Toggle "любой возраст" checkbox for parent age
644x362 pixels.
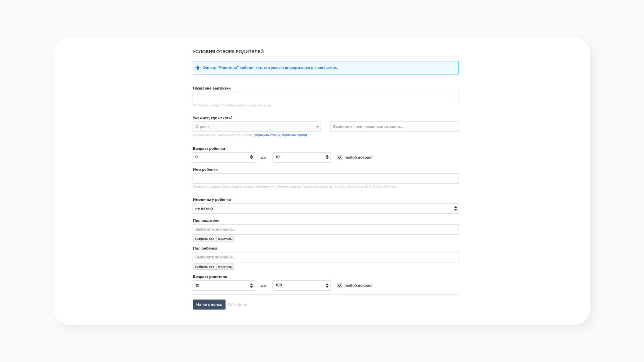(340, 286)
